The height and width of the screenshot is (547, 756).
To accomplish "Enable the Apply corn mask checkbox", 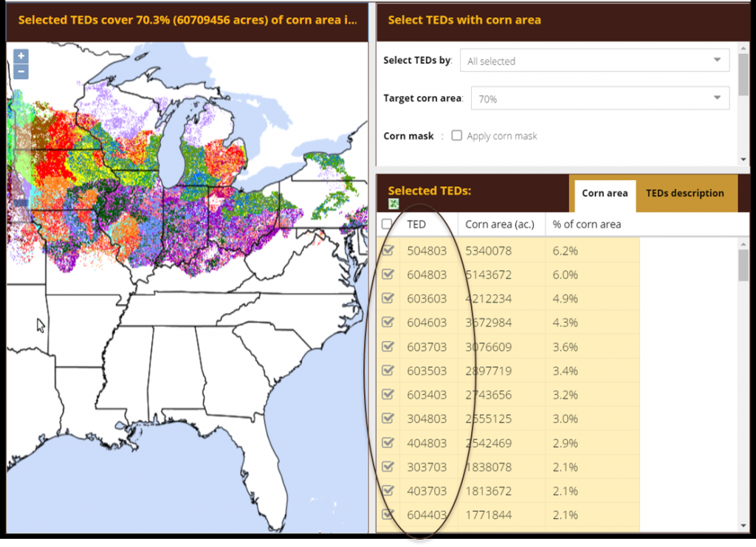I will (x=457, y=136).
